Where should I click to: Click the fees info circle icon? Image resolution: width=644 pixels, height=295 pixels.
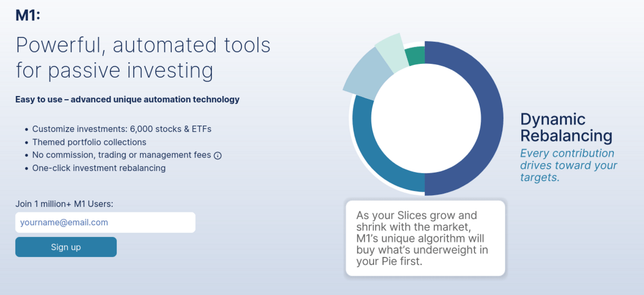(218, 156)
